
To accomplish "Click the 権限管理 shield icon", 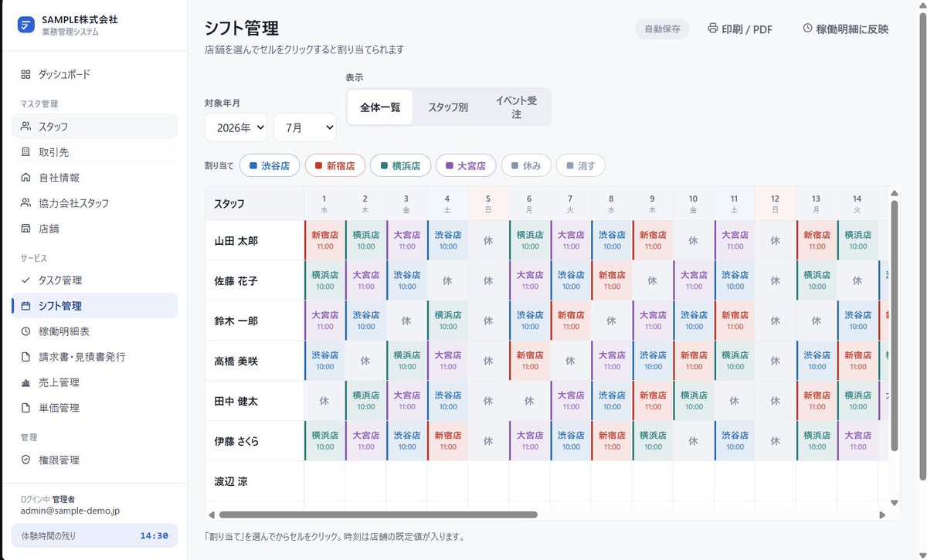I will (x=25, y=460).
